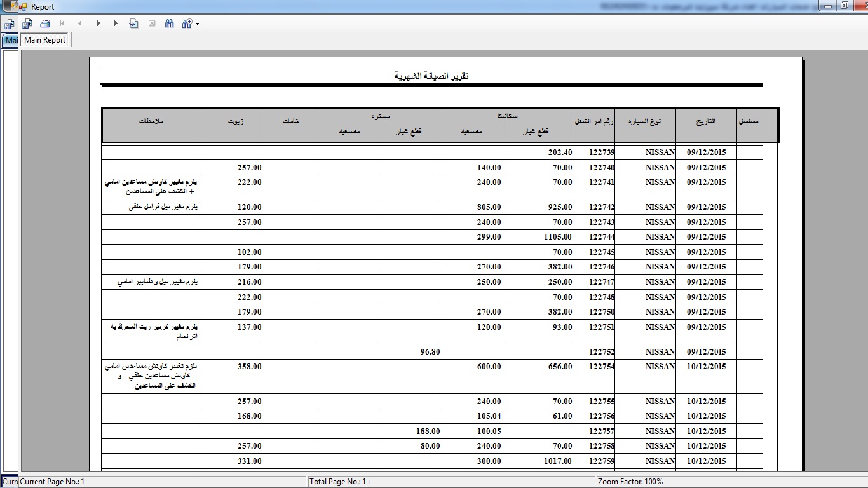This screenshot has height=488, width=868.
Task: Click the report title تقرير الصيانة الشهرية
Action: (431, 76)
